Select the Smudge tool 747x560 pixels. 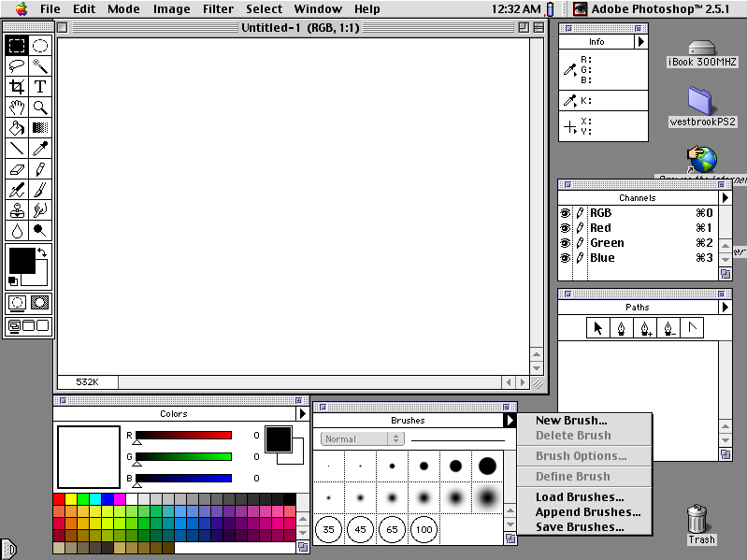[40, 210]
